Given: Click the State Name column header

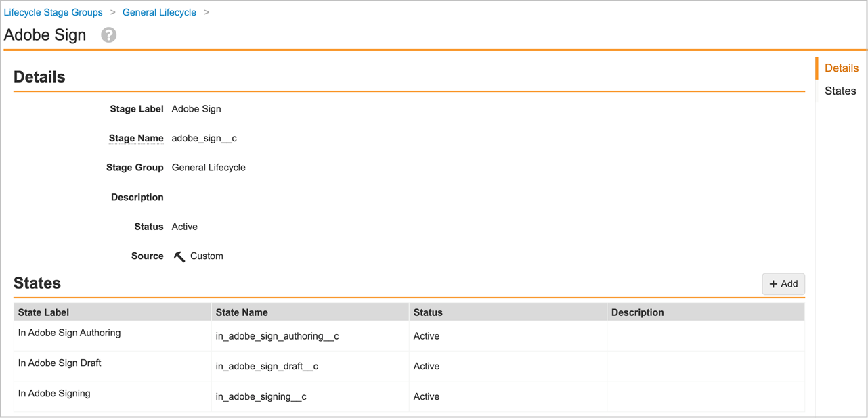Looking at the screenshot, I should point(240,312).
